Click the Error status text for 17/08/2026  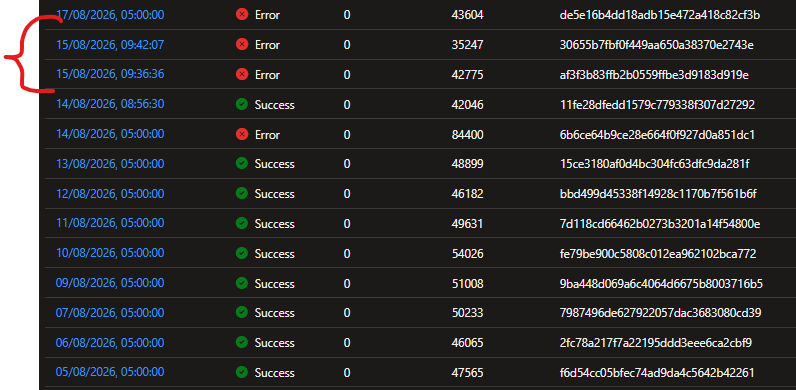[x=267, y=15]
